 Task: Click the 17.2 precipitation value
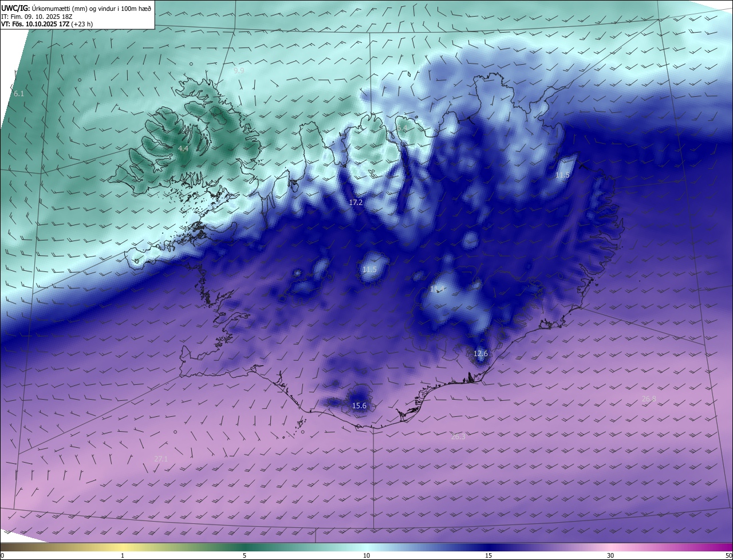pyautogui.click(x=356, y=203)
